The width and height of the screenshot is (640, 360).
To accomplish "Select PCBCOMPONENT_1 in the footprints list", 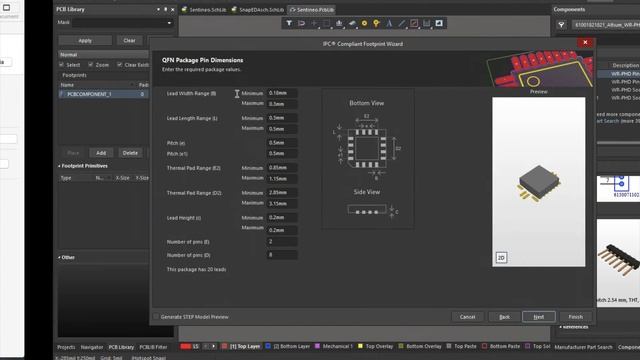I will pyautogui.click(x=103, y=94).
